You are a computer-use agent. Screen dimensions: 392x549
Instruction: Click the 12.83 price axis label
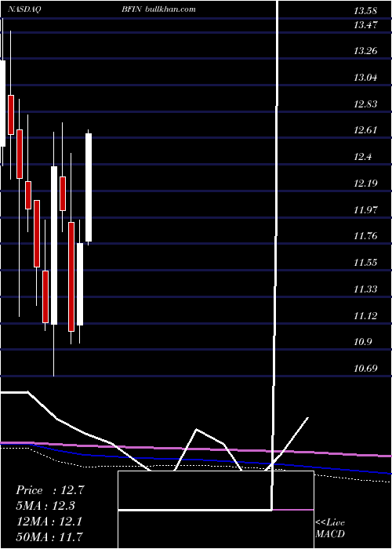[x=365, y=104]
